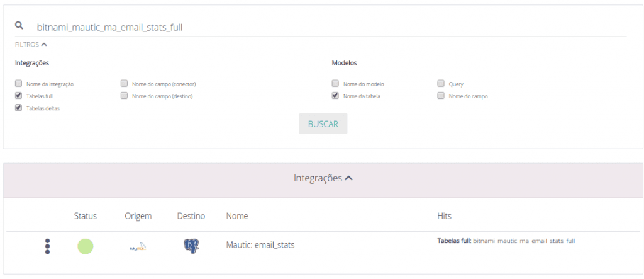Collapse the Integrações results panel
Image resolution: width=644 pixels, height=279 pixels.
[x=323, y=178]
